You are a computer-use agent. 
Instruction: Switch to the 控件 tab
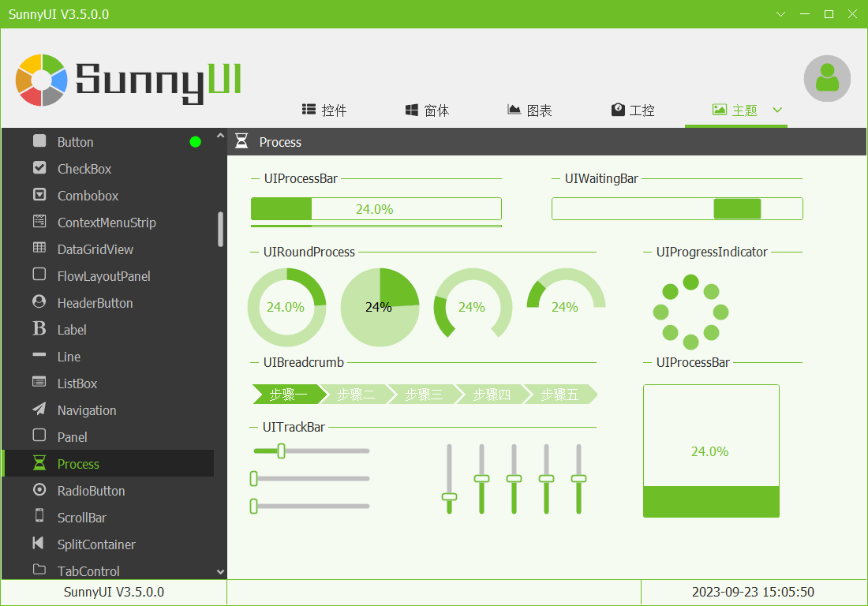(324, 110)
